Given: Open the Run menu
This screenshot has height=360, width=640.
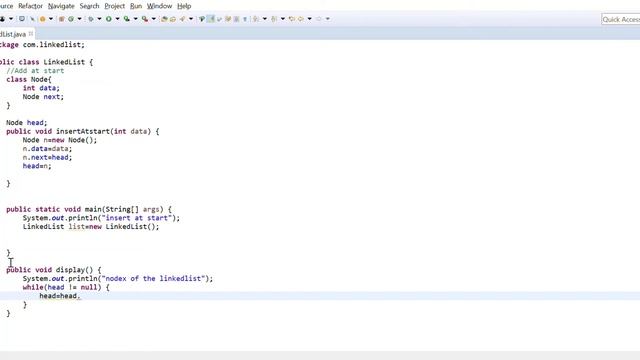Looking at the screenshot, I should (x=136, y=6).
